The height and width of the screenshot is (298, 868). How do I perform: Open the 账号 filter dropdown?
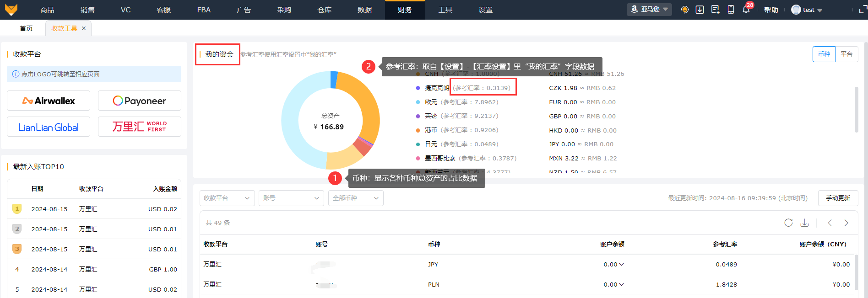pyautogui.click(x=291, y=198)
